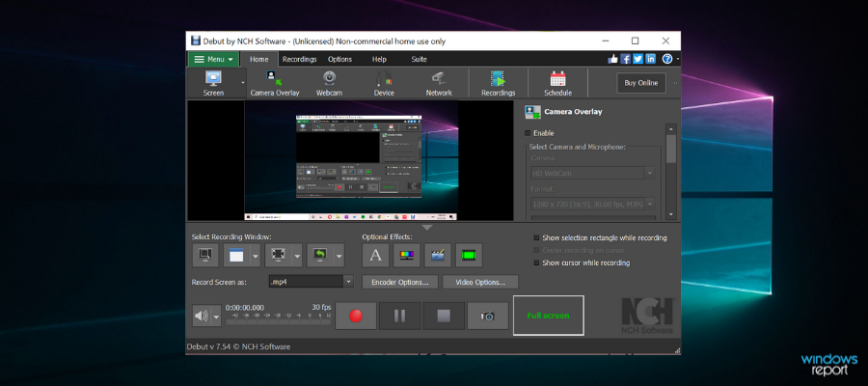Open the green Menu dropdown

(213, 59)
